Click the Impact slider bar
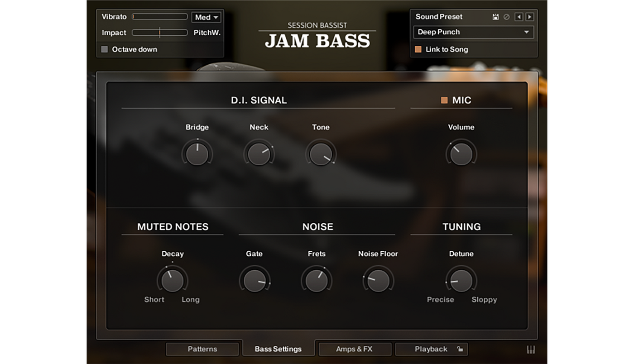 (x=160, y=33)
